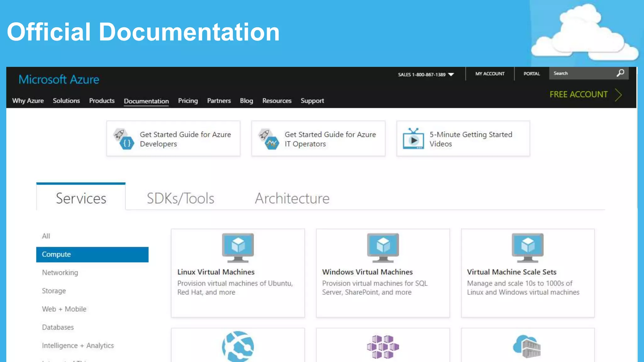Click the Free Account chevron arrow

click(618, 95)
